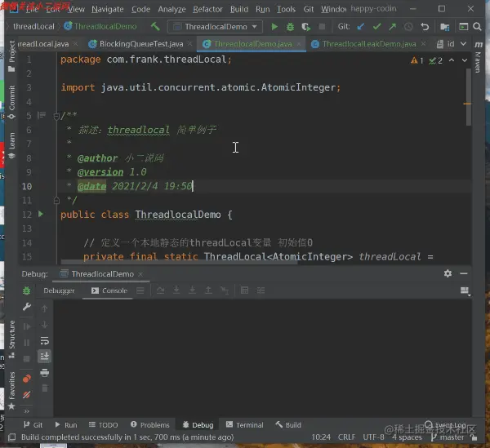Screen dimensions: 490x448
Task: Open the Restore Layout icon in debug panel
Action: pyautogui.click(x=465, y=291)
